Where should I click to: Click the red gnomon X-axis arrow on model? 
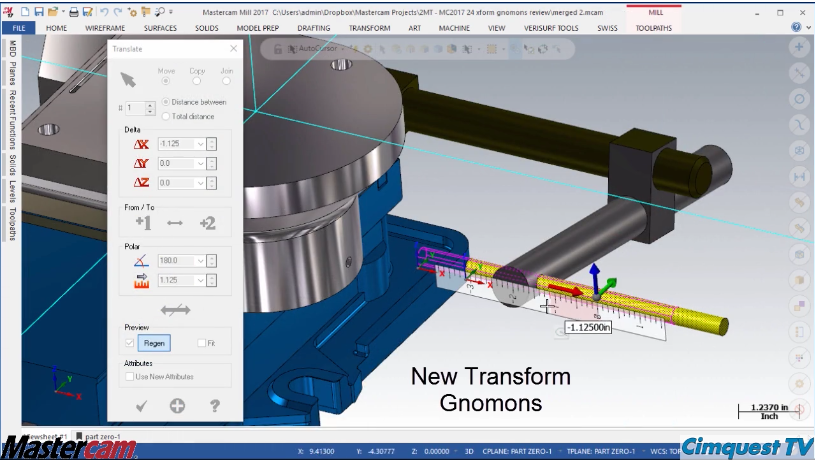(x=567, y=290)
